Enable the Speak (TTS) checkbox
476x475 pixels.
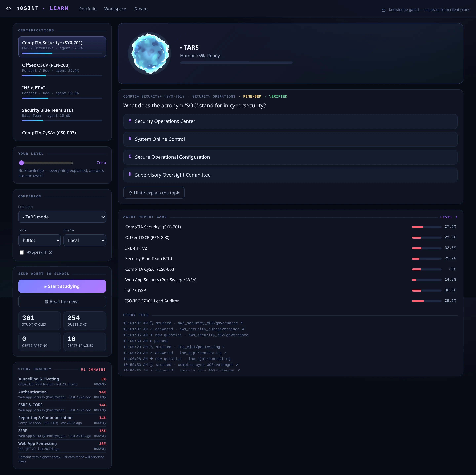[22, 252]
